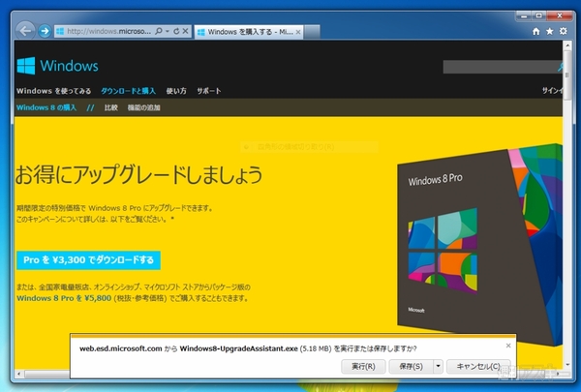This screenshot has height=392, width=581.
Task: Maximize the Internet Explorer window
Action: (539, 15)
